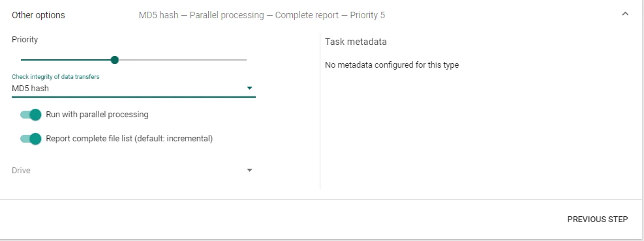The width and height of the screenshot is (644, 241).
Task: Open the Drive dropdown field
Action: (x=134, y=170)
